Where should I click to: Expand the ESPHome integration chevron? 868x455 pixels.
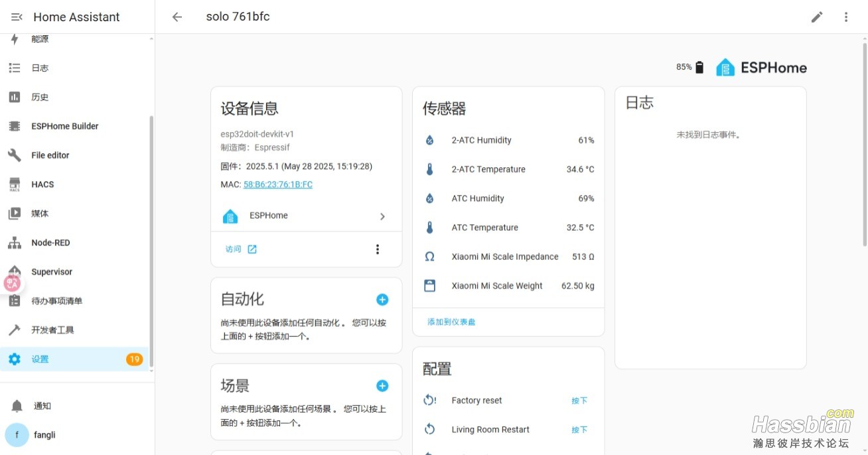coord(382,216)
